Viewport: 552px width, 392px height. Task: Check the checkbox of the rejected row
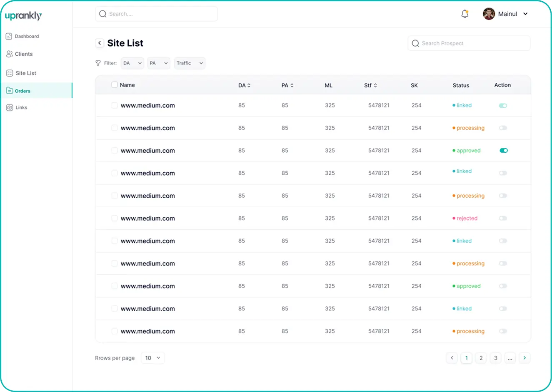point(115,218)
